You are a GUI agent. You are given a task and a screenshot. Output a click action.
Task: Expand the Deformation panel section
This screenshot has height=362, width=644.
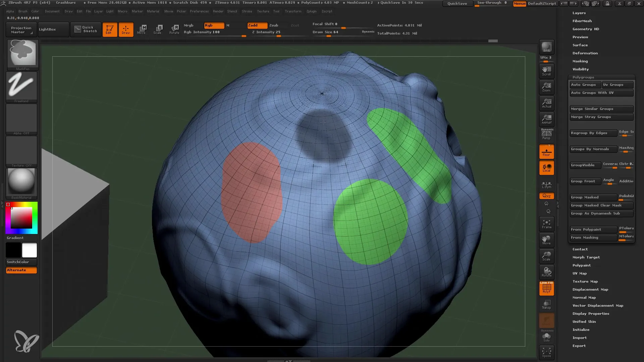pos(585,53)
